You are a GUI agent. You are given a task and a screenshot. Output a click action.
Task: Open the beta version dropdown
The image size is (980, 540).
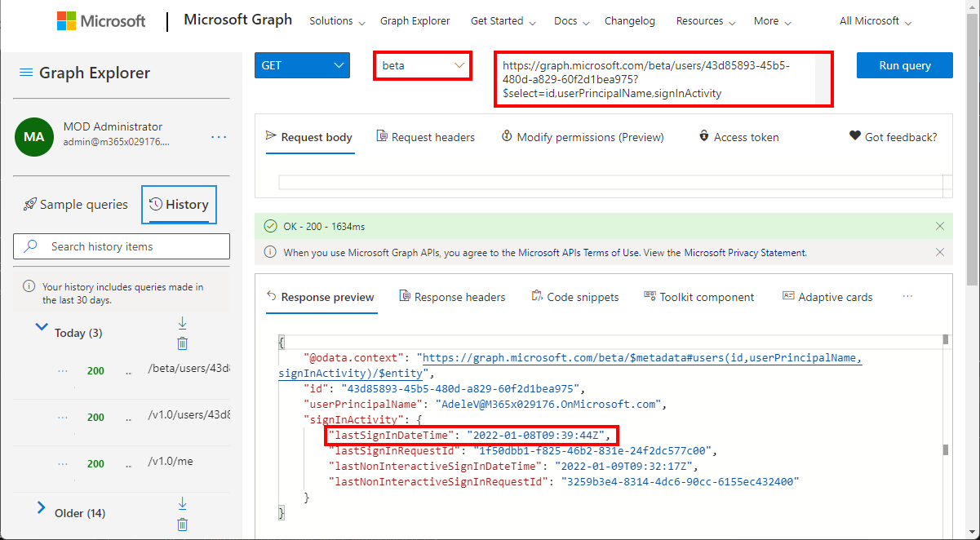[423, 65]
